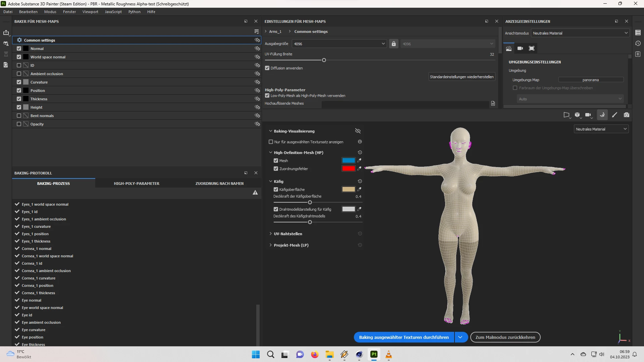The image size is (644, 362).
Task: Click the eyedropper next to the Mesh color
Action: point(359,160)
